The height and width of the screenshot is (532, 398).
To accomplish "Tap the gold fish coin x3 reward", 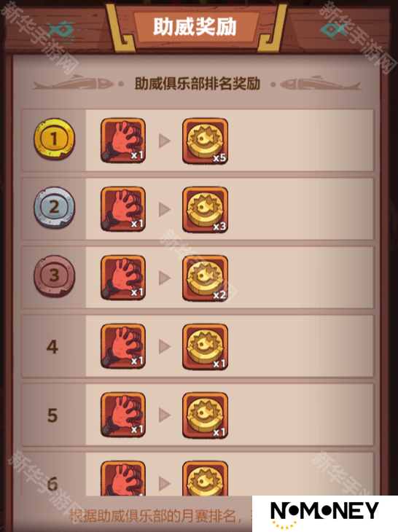I will (206, 210).
